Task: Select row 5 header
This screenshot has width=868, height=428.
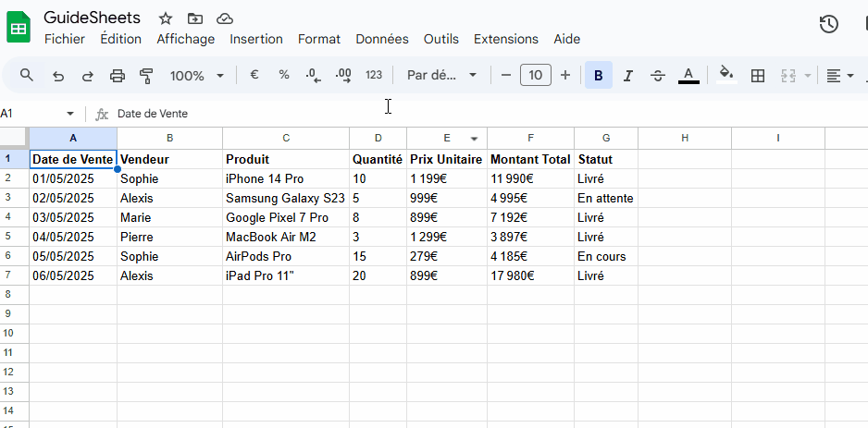Action: 15,237
